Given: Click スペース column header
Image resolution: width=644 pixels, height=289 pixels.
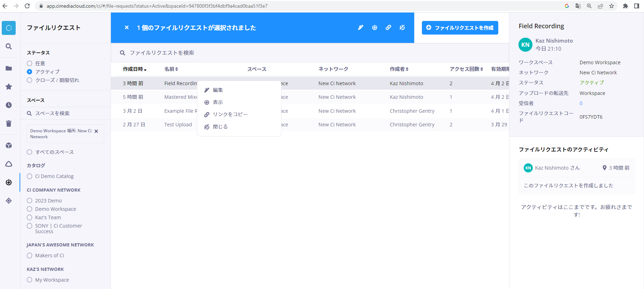Looking at the screenshot, I should tap(257, 69).
